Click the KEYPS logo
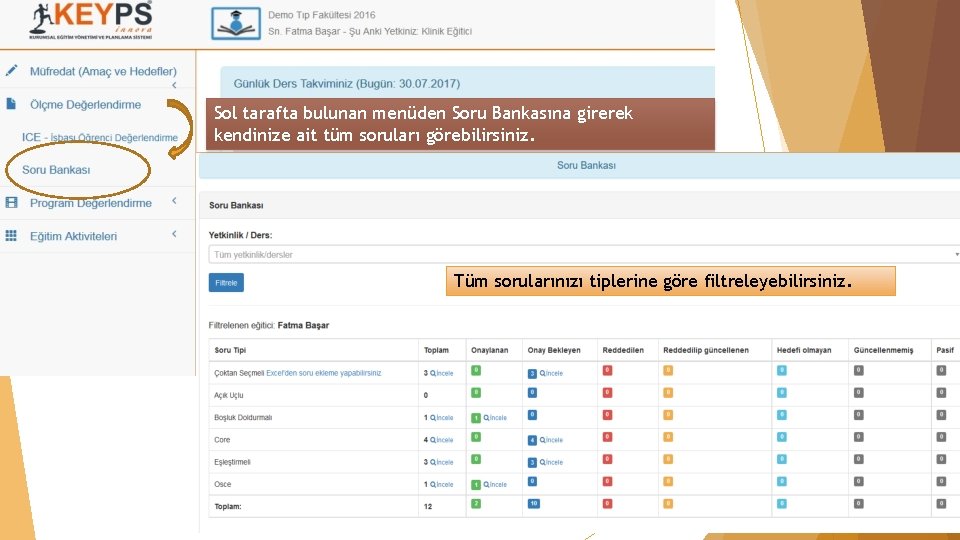Viewport: 960px width, 540px height. coord(91,21)
